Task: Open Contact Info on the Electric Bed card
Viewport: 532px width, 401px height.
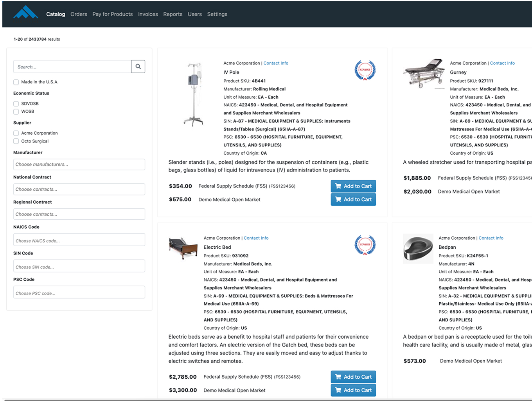Action: click(x=256, y=238)
